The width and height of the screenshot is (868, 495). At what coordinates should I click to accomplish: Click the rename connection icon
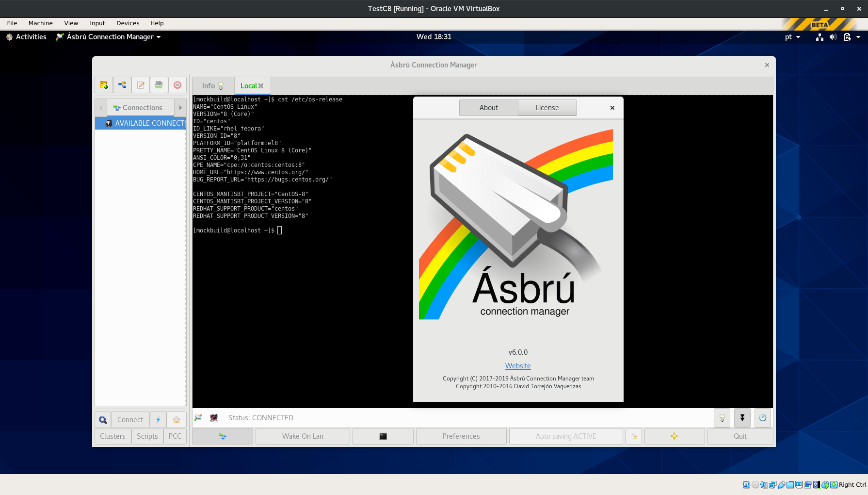click(159, 85)
